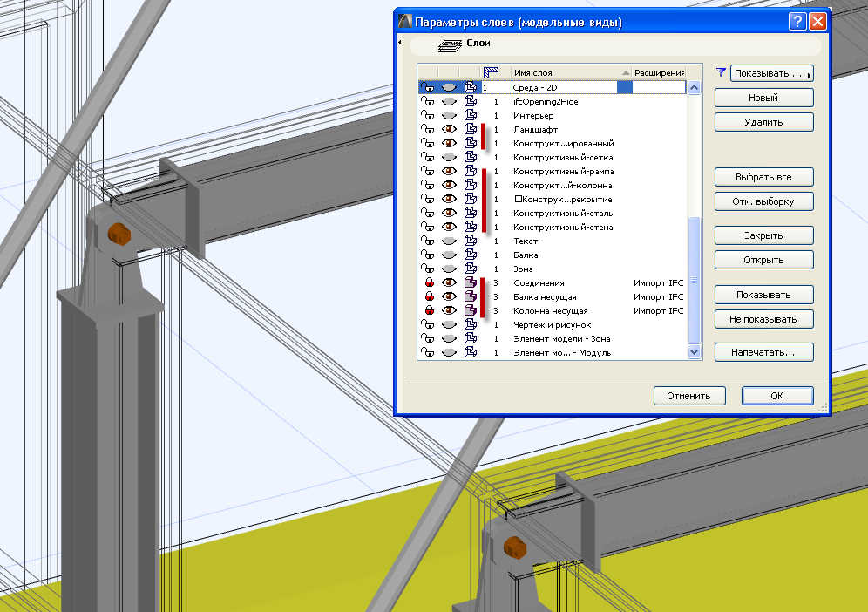Select the Чертеж и рисунок layer row
Screen dimensions: 868x612
[x=552, y=324]
